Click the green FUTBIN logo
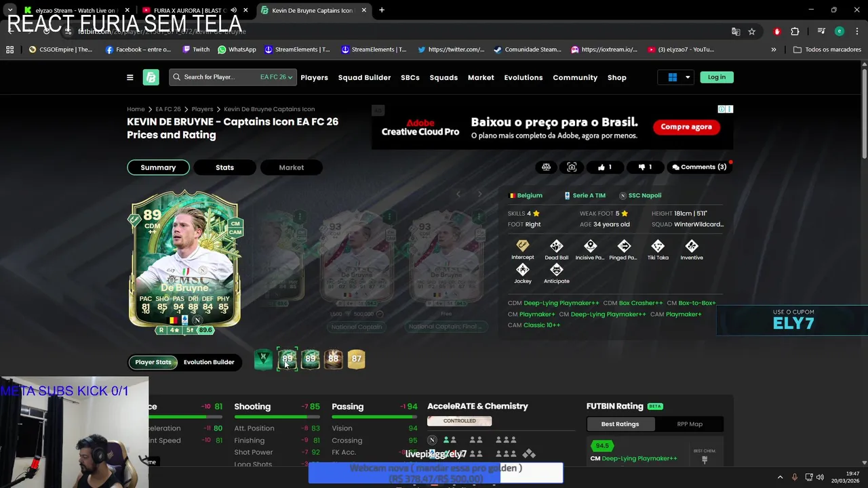The height and width of the screenshot is (488, 868). (x=151, y=77)
